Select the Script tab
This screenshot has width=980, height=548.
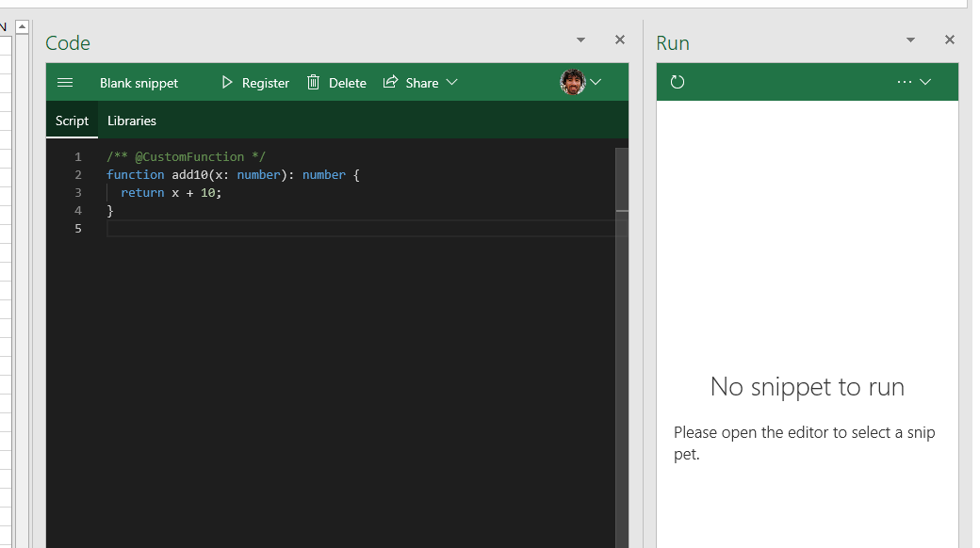pos(72,121)
